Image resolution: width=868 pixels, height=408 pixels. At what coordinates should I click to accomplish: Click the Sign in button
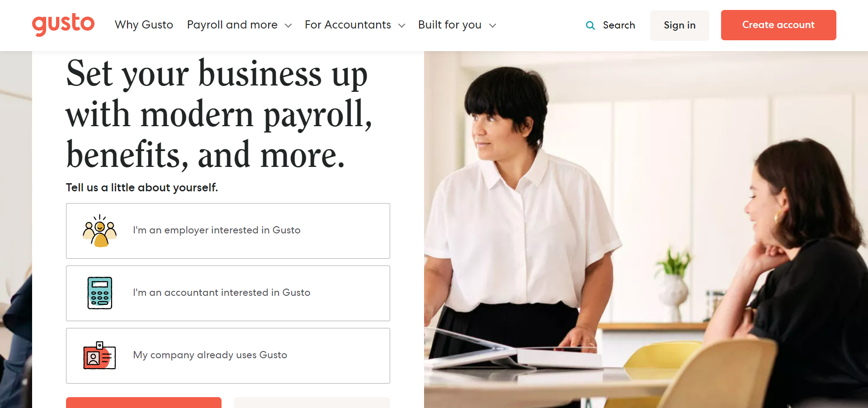click(679, 25)
